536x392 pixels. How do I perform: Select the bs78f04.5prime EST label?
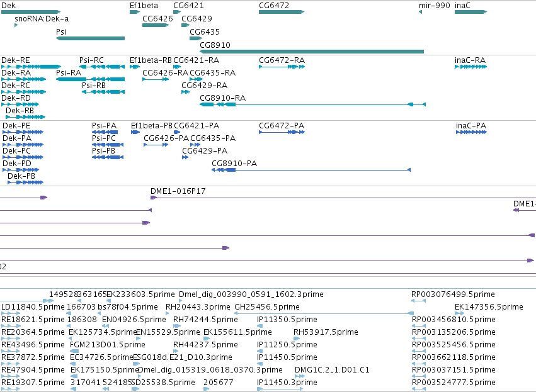[128, 307]
